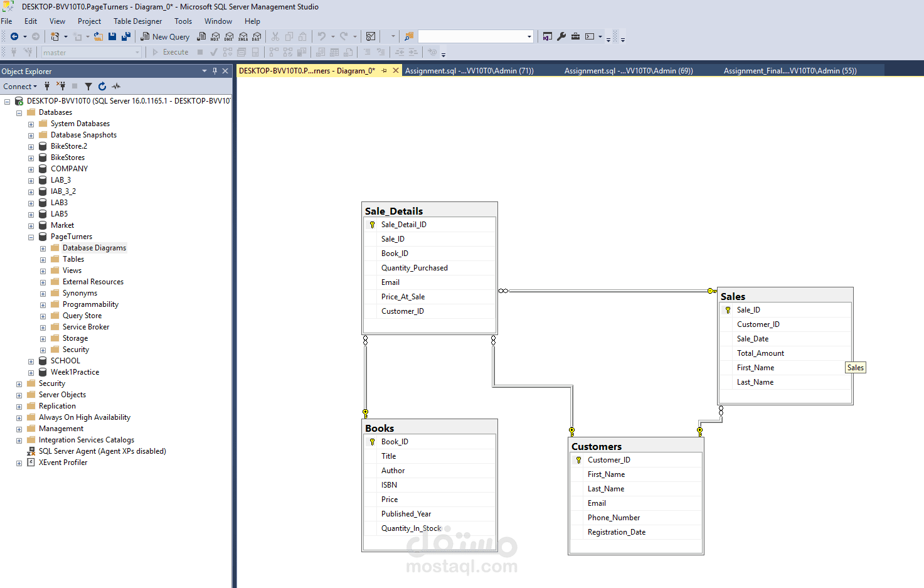Select the Views folder in the tree
Screen dimensions: 924x588
tap(72, 270)
